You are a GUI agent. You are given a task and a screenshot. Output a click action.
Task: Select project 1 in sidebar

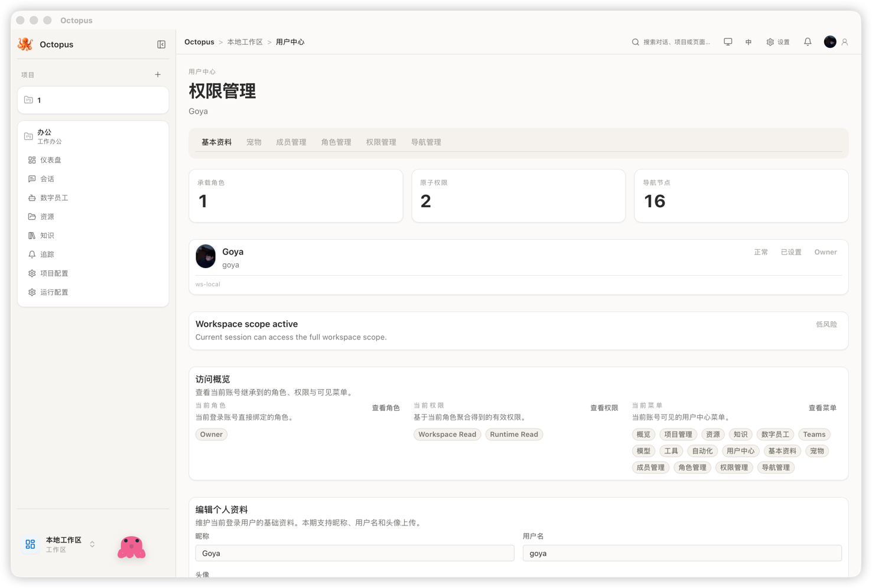pyautogui.click(x=93, y=100)
